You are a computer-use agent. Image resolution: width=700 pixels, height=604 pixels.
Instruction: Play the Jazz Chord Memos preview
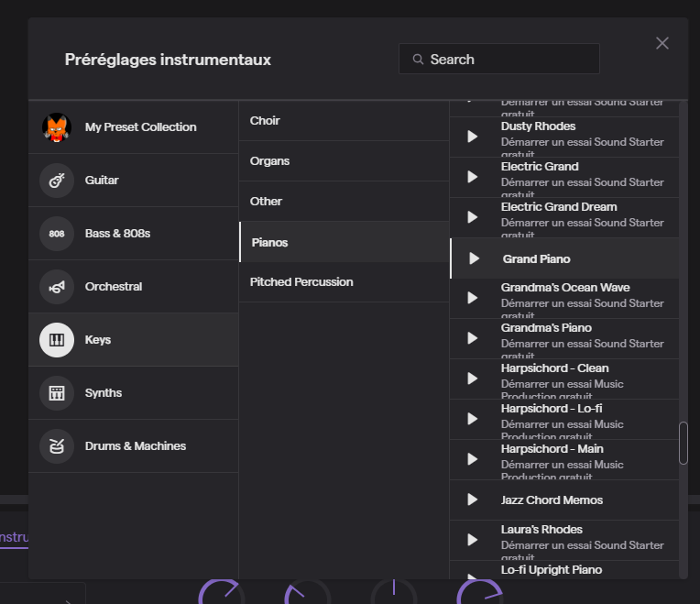(473, 500)
